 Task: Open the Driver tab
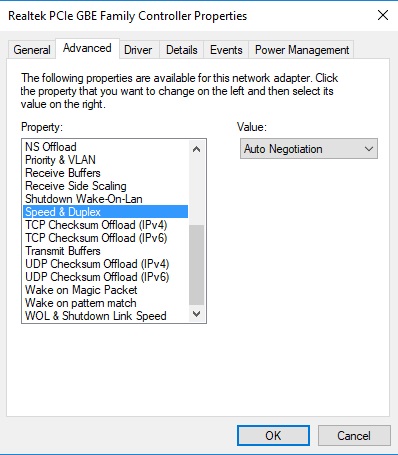coord(138,50)
